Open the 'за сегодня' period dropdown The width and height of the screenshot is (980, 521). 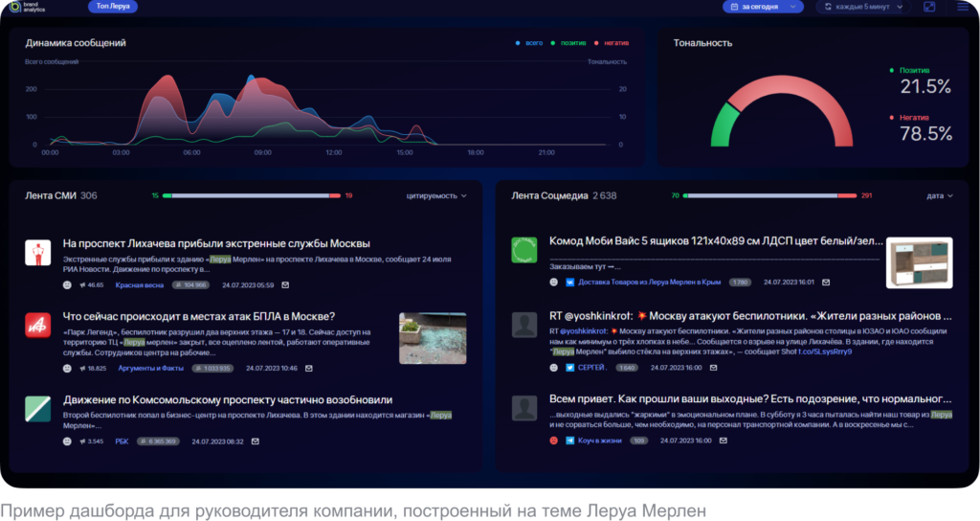tap(763, 7)
